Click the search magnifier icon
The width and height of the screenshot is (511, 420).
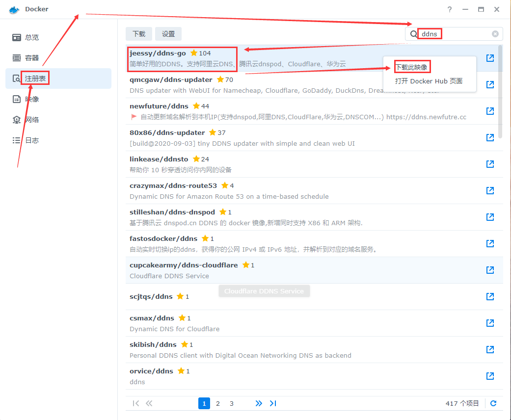coord(413,34)
